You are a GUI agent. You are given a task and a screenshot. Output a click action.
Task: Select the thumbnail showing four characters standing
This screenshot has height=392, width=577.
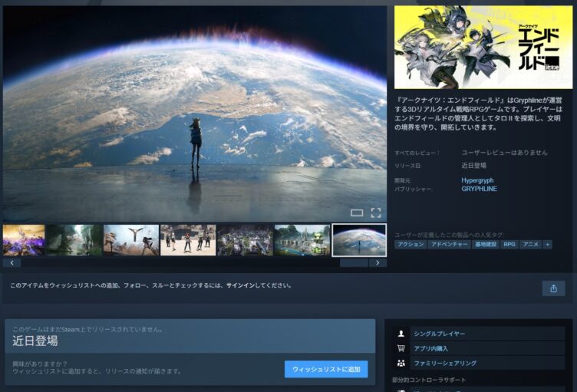pos(188,240)
